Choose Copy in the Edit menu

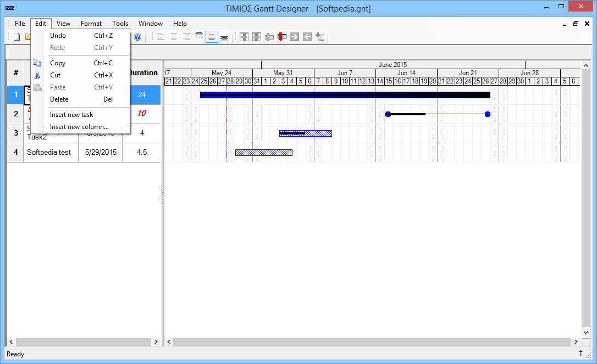80,63
